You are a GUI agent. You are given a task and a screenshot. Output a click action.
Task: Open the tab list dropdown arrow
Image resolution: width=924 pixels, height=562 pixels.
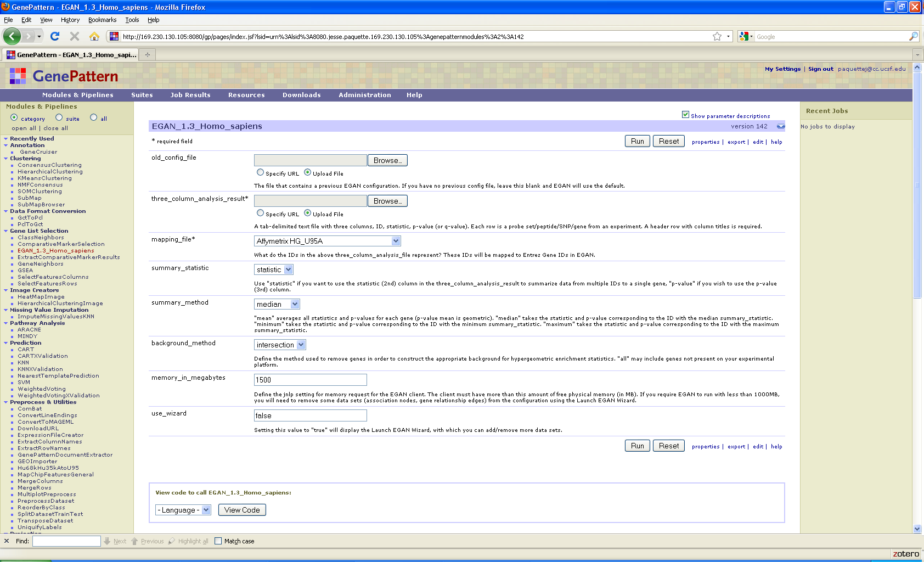click(917, 54)
